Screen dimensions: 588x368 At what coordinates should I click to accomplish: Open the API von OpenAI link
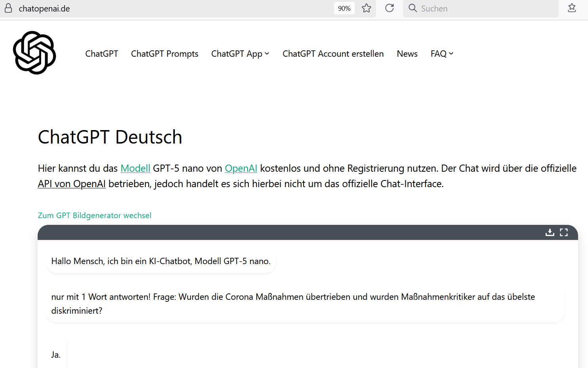[x=72, y=184]
